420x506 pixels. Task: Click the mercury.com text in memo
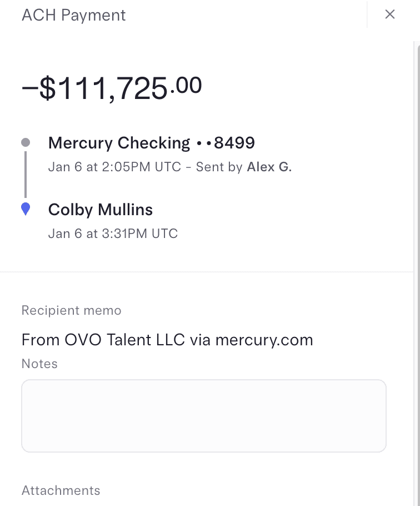click(264, 339)
